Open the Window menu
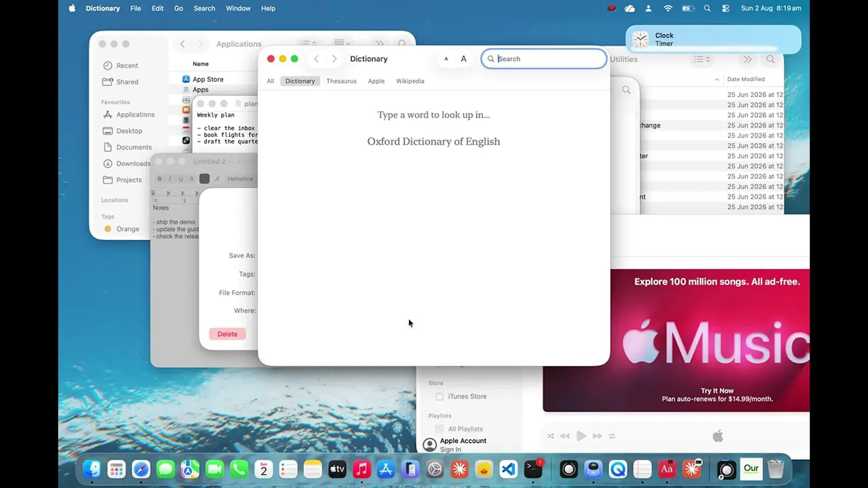 click(x=238, y=8)
